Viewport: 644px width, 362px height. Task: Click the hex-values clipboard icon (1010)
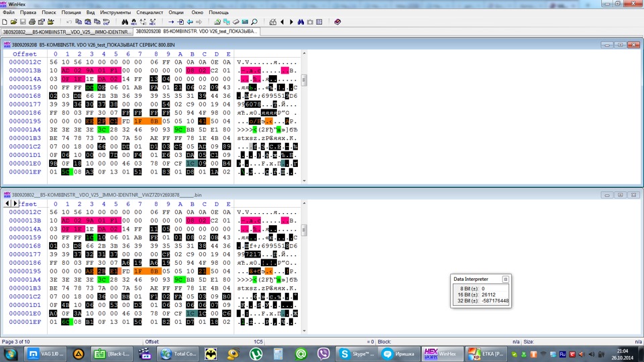[107, 21]
